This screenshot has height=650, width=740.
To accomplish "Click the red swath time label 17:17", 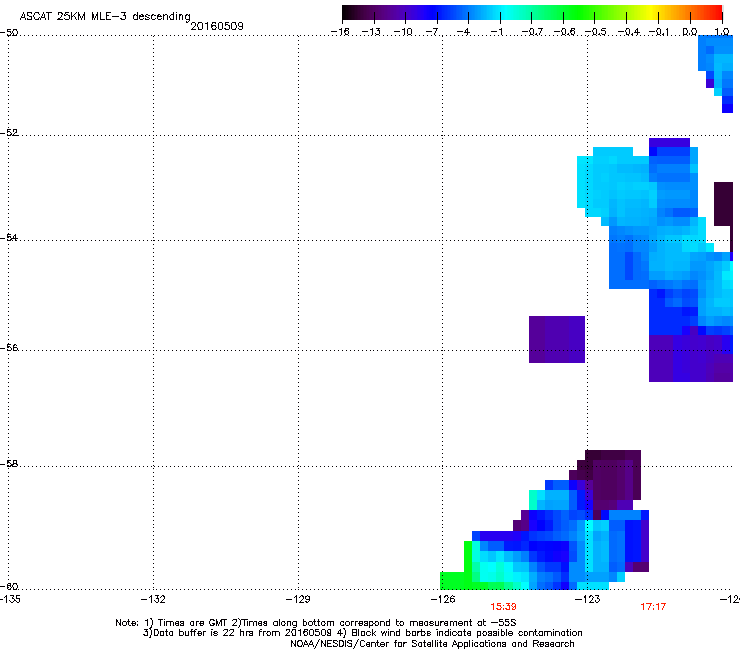I will [x=653, y=607].
